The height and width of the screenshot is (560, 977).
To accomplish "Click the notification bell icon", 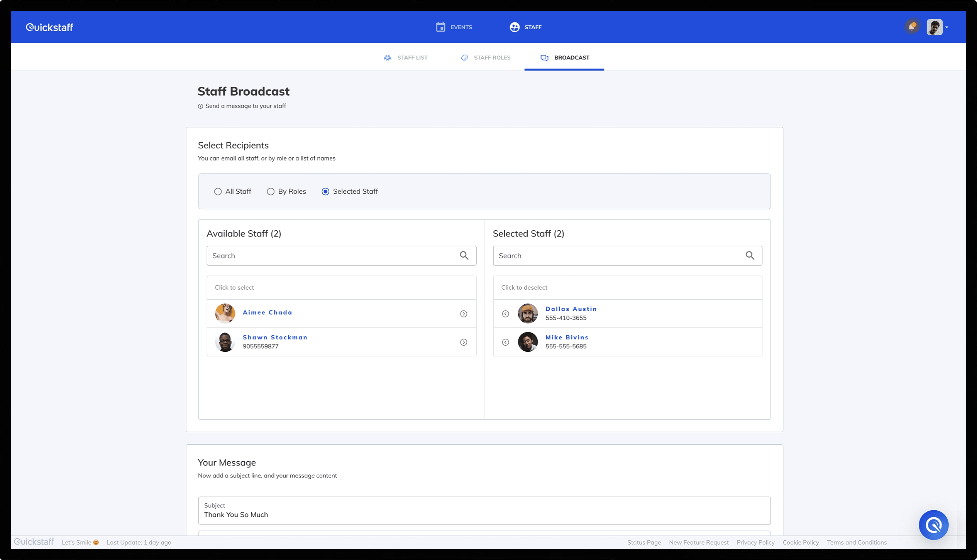I will (x=911, y=27).
